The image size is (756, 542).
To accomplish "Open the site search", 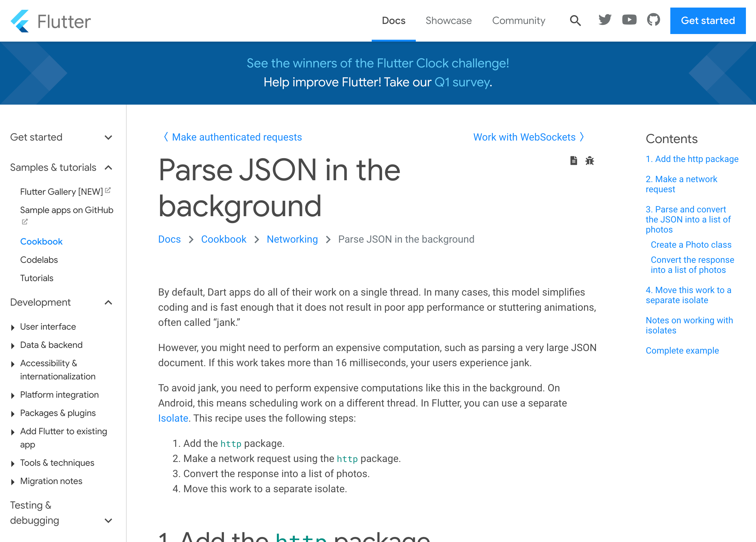I will coord(575,21).
